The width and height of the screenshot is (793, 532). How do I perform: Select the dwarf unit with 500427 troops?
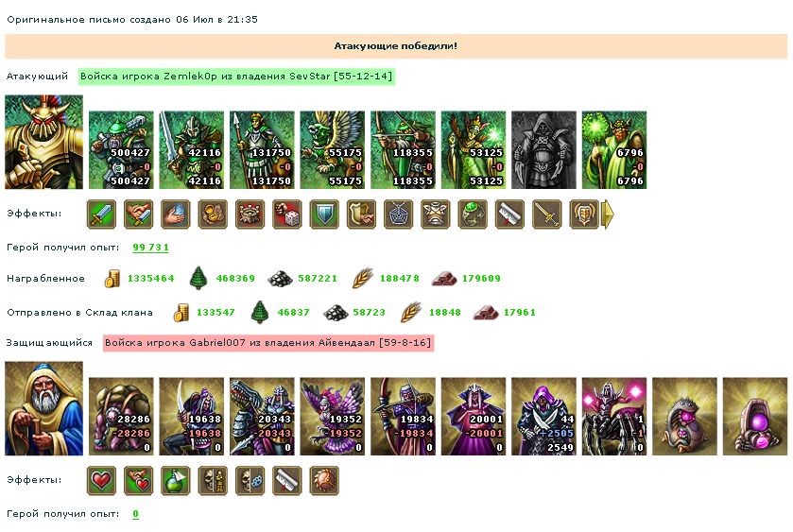pos(121,150)
